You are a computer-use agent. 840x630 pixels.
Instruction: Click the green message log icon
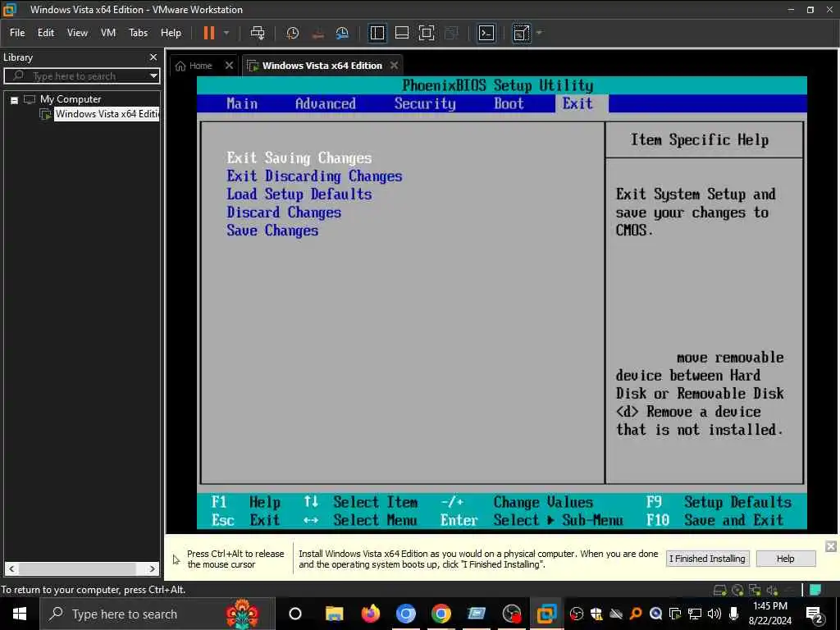click(x=815, y=590)
